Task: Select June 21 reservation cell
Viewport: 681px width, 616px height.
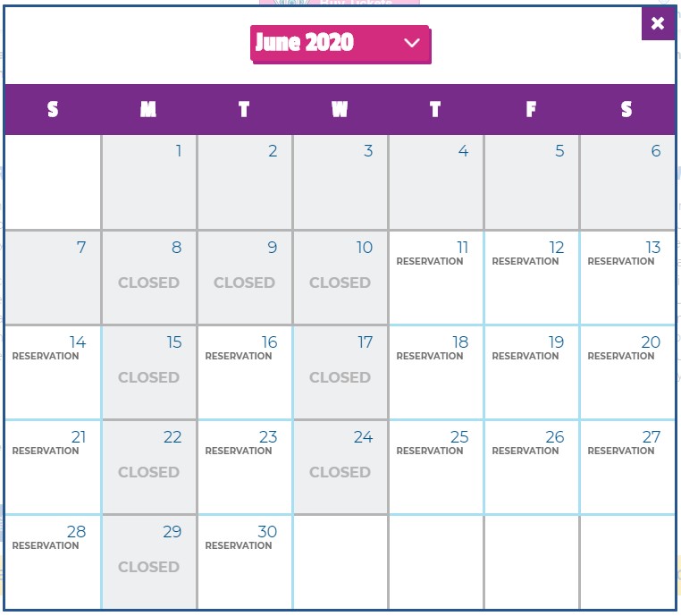Action: coord(53,467)
